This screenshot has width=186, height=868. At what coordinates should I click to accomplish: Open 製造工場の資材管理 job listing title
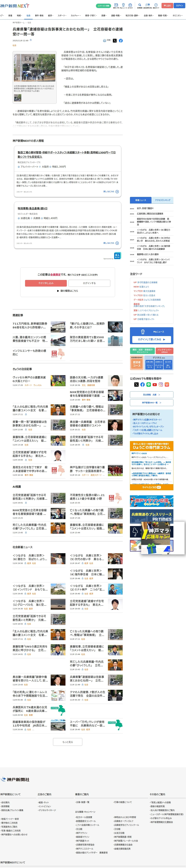66,155
